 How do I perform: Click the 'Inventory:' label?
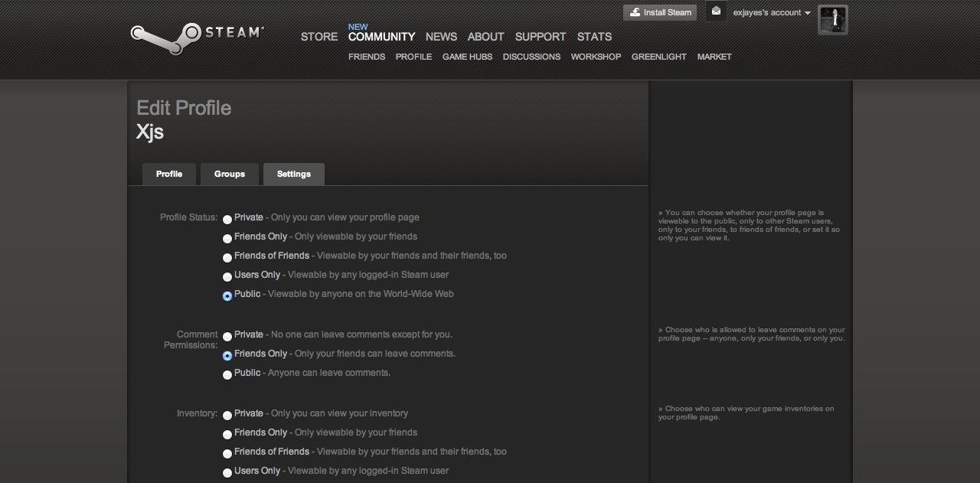click(198, 413)
